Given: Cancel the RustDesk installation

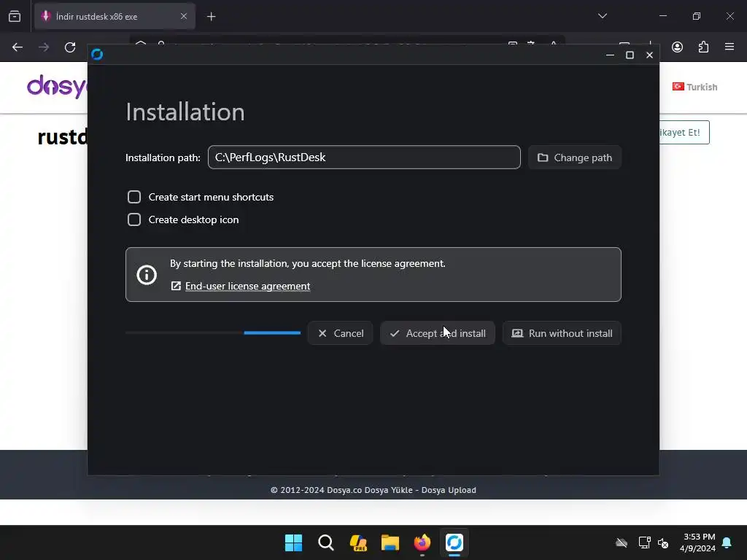Looking at the screenshot, I should [340, 333].
